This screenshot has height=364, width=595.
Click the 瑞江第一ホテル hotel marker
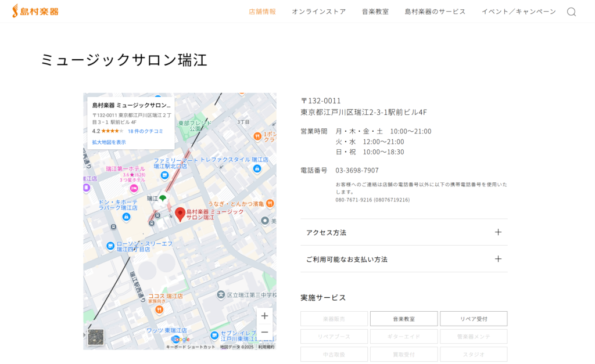(134, 188)
